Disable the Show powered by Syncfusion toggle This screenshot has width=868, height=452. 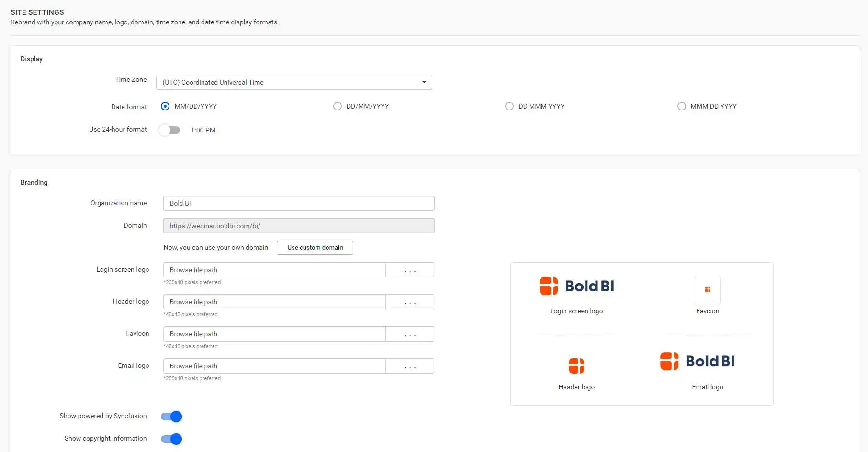[171, 416]
